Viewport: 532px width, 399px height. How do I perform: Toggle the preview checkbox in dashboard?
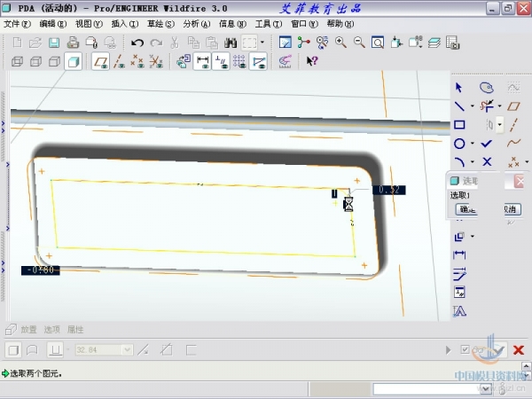click(x=465, y=350)
